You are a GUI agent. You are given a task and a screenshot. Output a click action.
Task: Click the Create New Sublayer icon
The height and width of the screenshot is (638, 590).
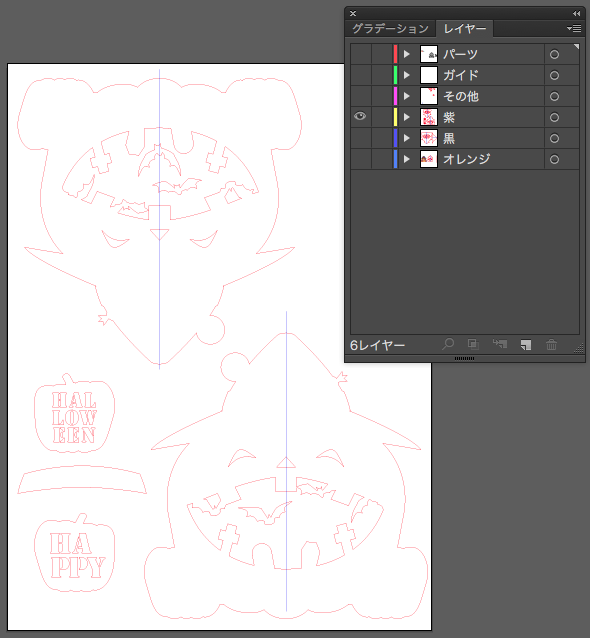[x=500, y=344]
